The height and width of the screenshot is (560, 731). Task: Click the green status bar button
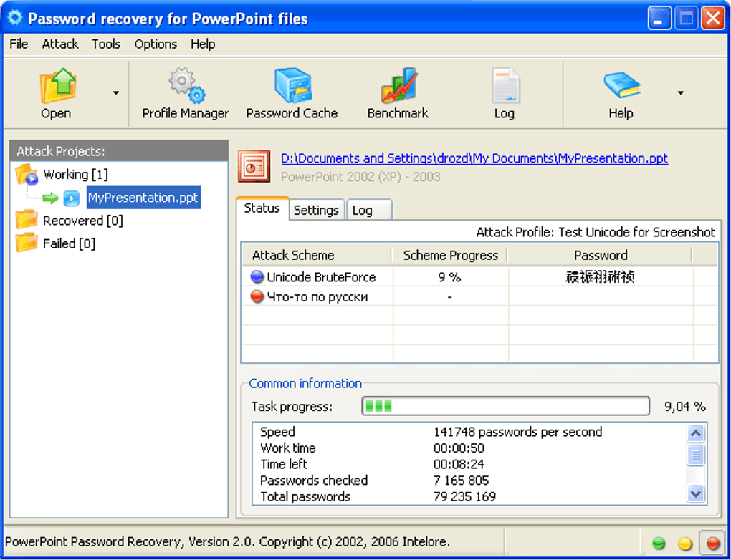pyautogui.click(x=659, y=543)
